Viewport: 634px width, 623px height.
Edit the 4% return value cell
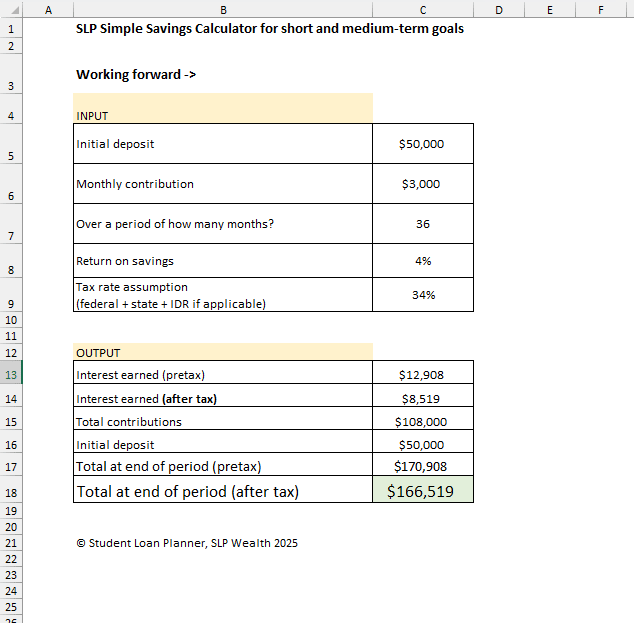point(423,261)
